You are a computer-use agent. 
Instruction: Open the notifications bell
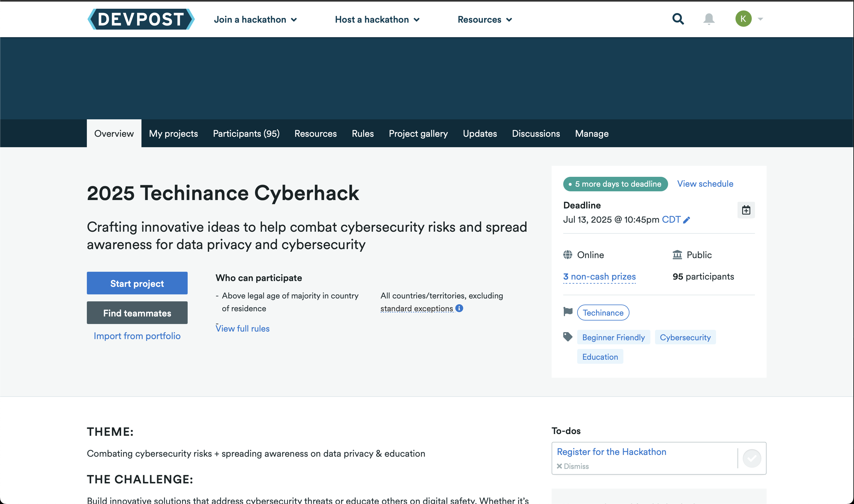coord(708,19)
